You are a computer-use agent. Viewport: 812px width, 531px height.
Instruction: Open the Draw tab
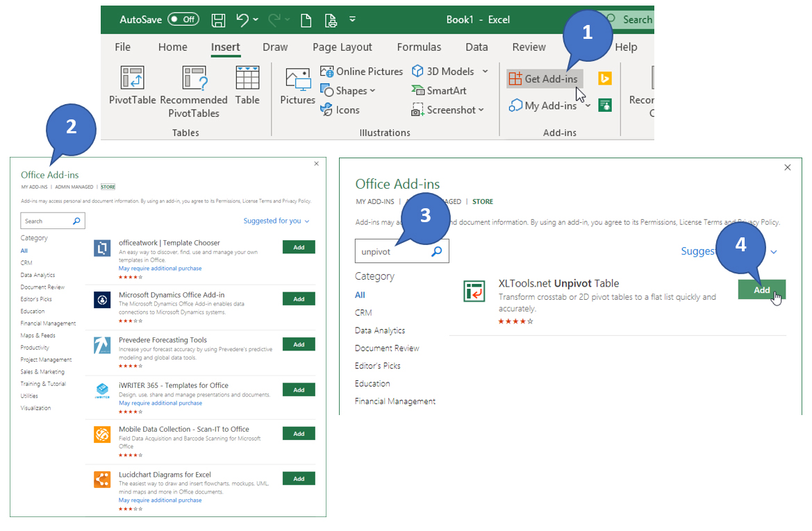pos(275,47)
